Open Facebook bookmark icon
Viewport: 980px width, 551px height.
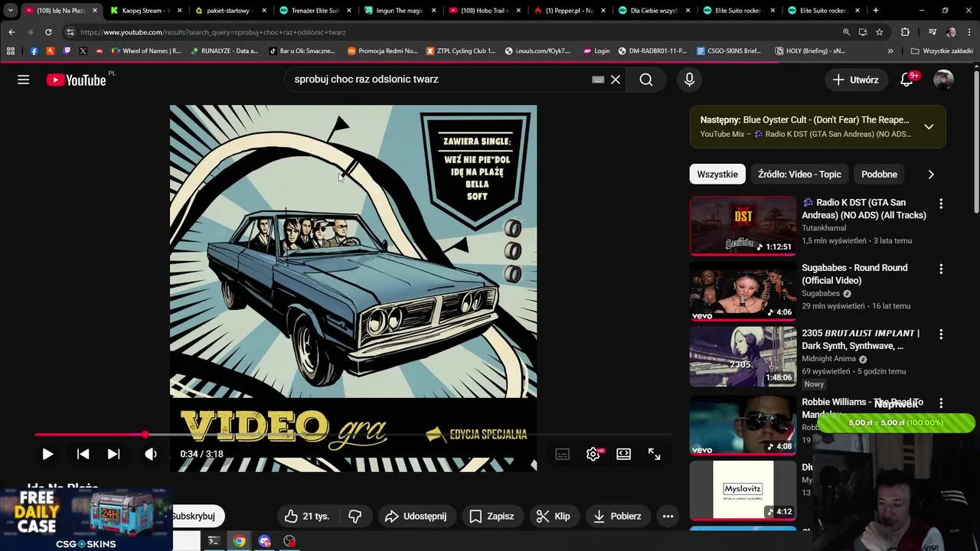(x=34, y=51)
